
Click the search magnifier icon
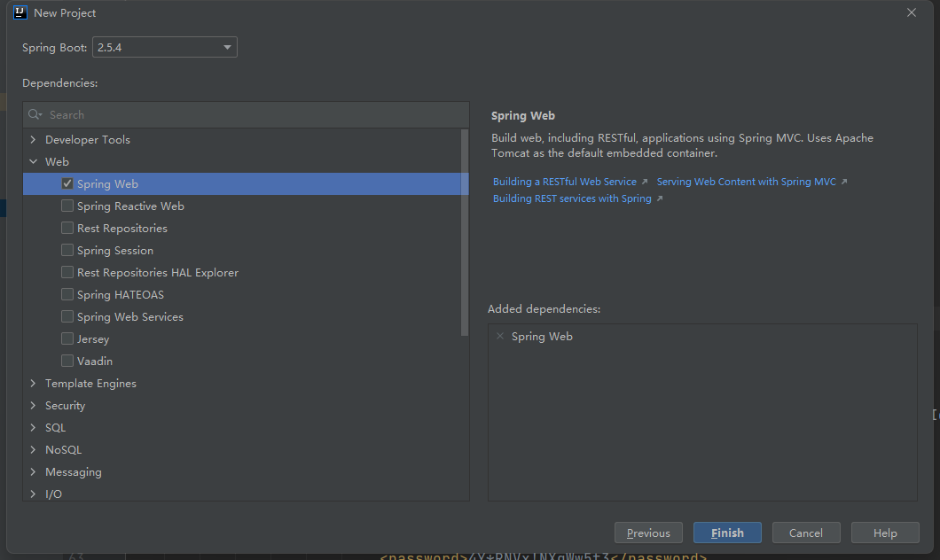(35, 114)
